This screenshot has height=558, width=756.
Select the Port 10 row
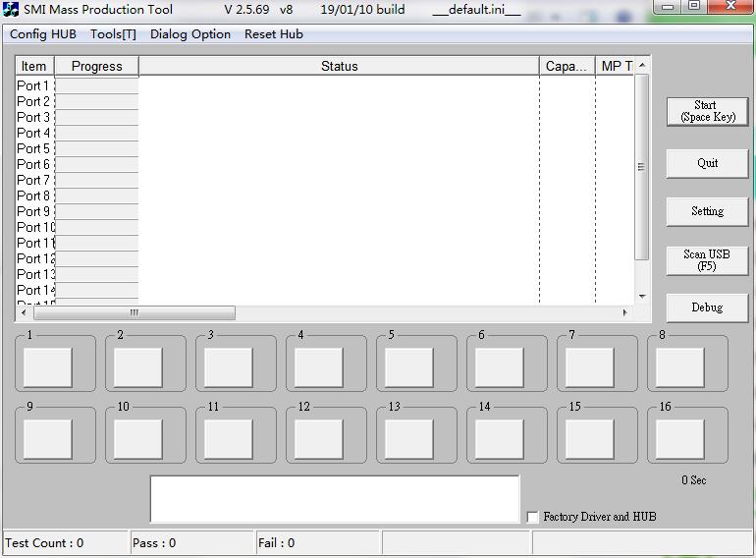coord(325,227)
